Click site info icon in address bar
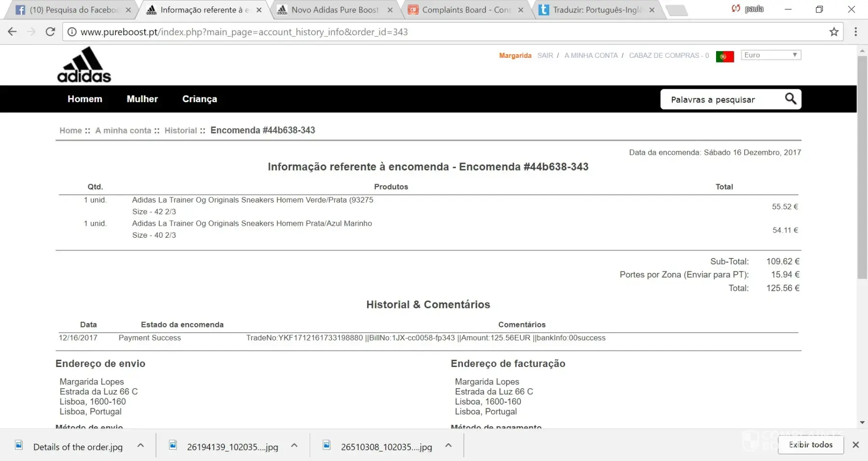The image size is (868, 461). pos(72,32)
